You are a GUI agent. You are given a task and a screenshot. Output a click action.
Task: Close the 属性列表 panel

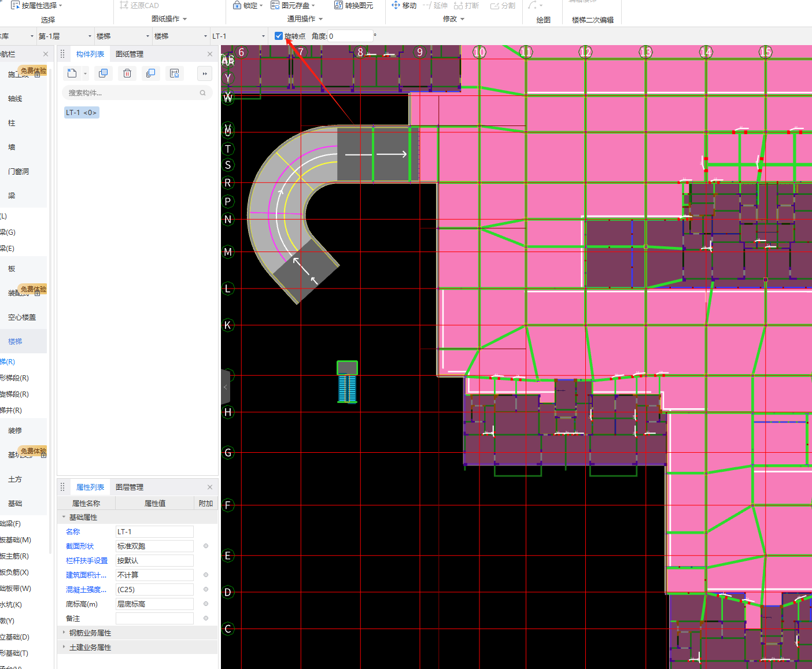(210, 487)
